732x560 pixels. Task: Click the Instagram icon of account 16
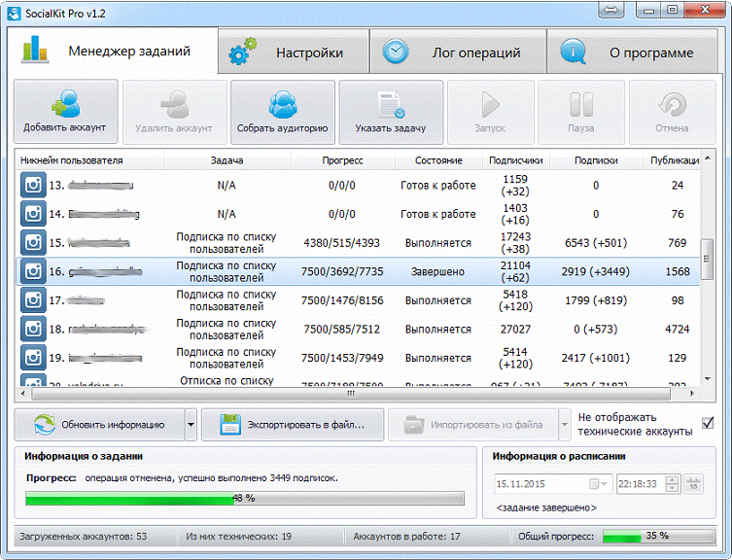coord(33,271)
